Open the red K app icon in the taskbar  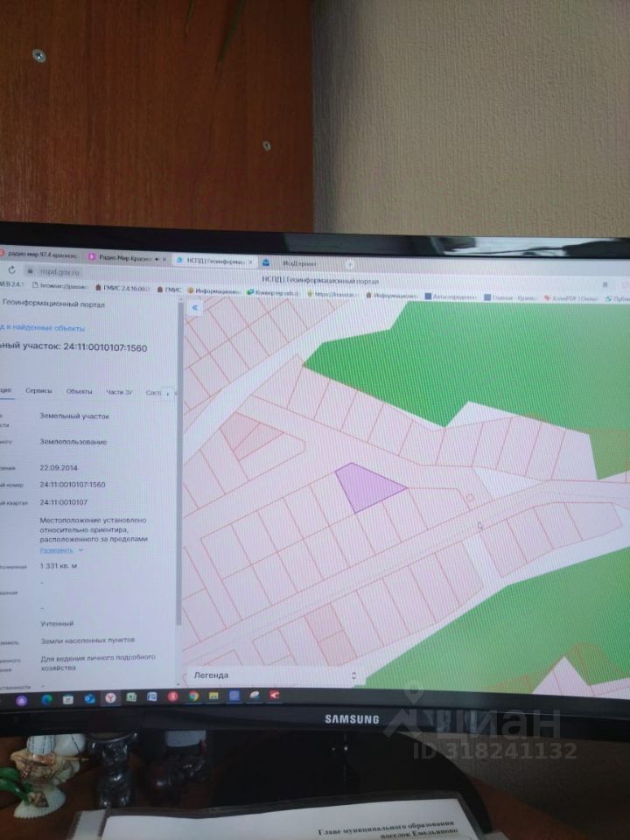pyautogui.click(x=274, y=696)
